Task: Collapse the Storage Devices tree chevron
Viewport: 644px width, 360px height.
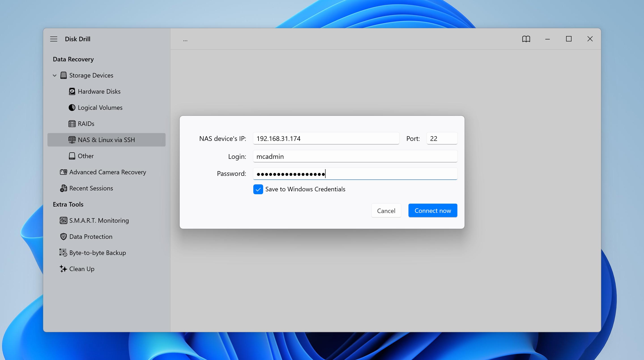Action: click(x=55, y=75)
